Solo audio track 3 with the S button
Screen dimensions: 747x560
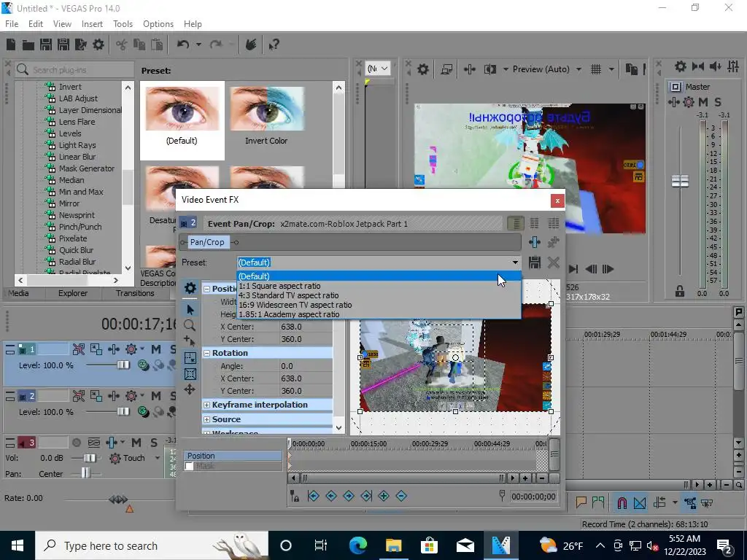point(153,443)
